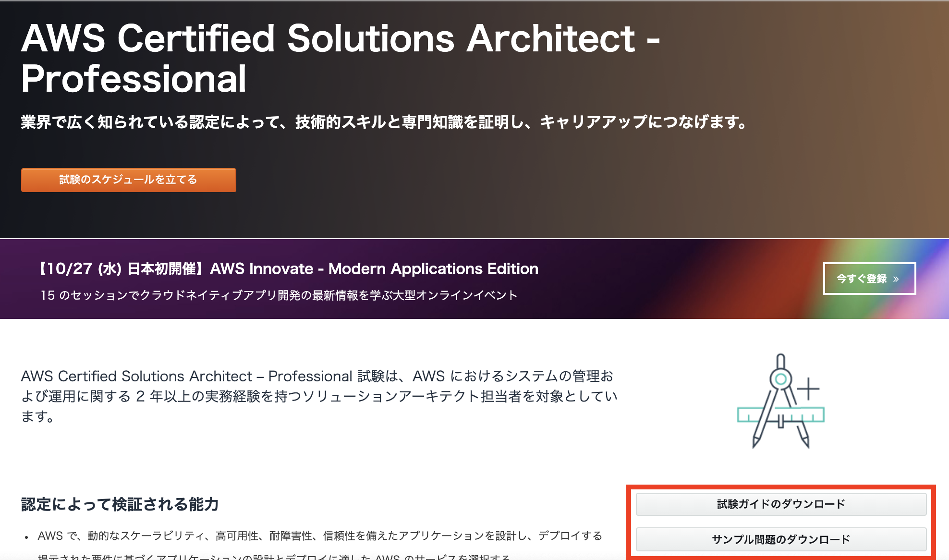Image resolution: width=949 pixels, height=560 pixels.
Task: Click the paragraph describing 2 年以上の実務経験
Action: pos(319,396)
